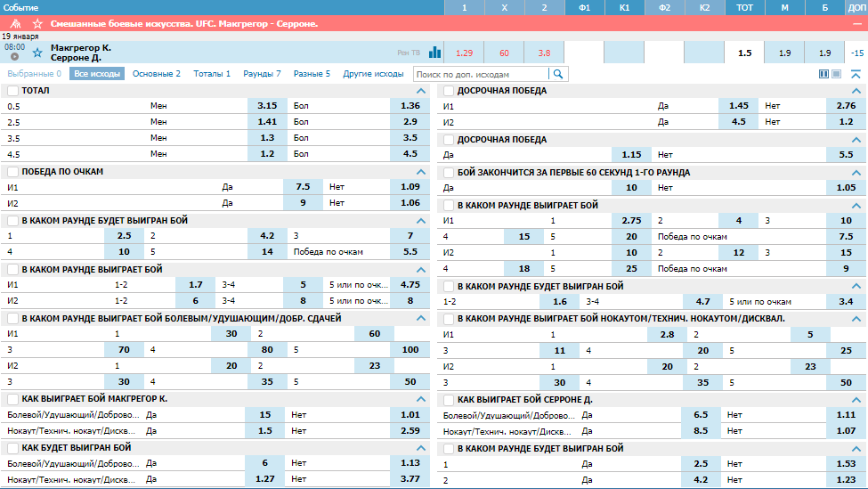This screenshot has height=489, width=868.
Task: Tick the ПОБЕДА ПО ОЧКАМ checkbox
Action: tap(13, 172)
